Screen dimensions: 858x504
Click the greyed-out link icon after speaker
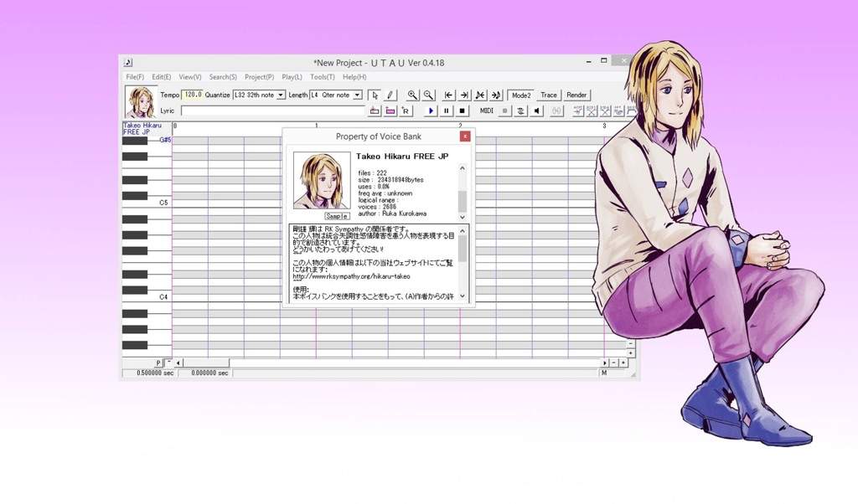click(x=556, y=111)
